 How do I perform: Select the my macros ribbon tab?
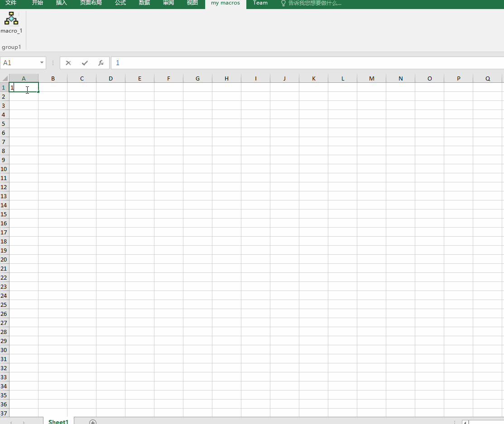pos(226,3)
